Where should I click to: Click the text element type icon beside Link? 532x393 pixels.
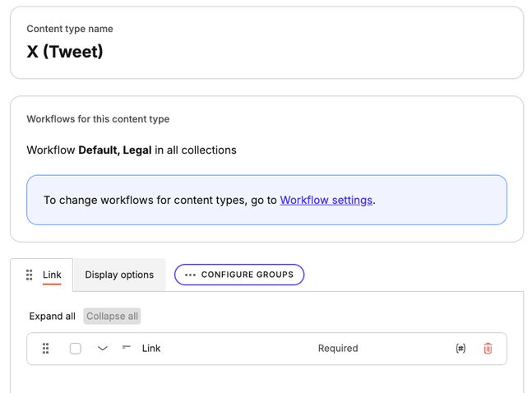pos(126,347)
